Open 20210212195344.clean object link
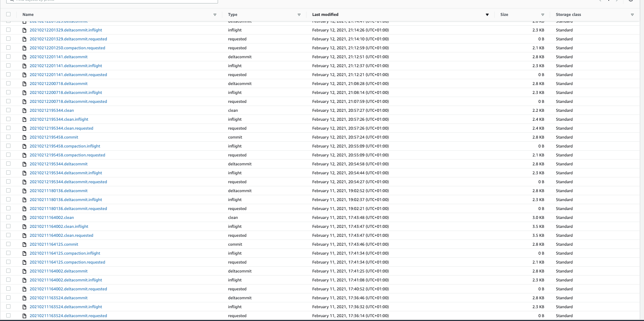This screenshot has height=321, width=644. [x=52, y=111]
